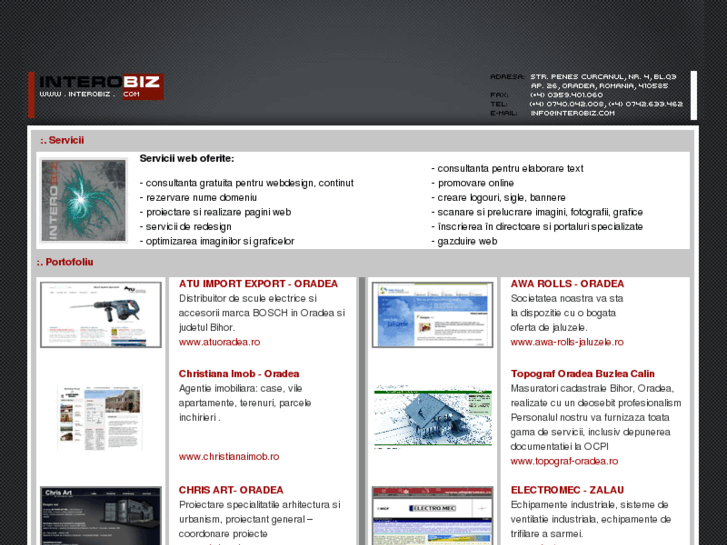The height and width of the screenshot is (545, 727).
Task: Click 'consultanta gratuita pentru webdesign' item
Action: coord(247,183)
